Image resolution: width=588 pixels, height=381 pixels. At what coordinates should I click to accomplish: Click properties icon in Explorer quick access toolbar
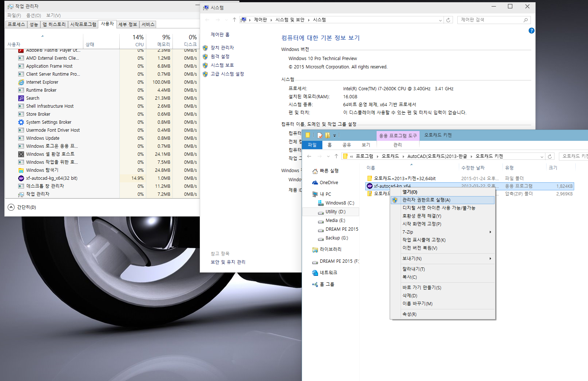(320, 135)
